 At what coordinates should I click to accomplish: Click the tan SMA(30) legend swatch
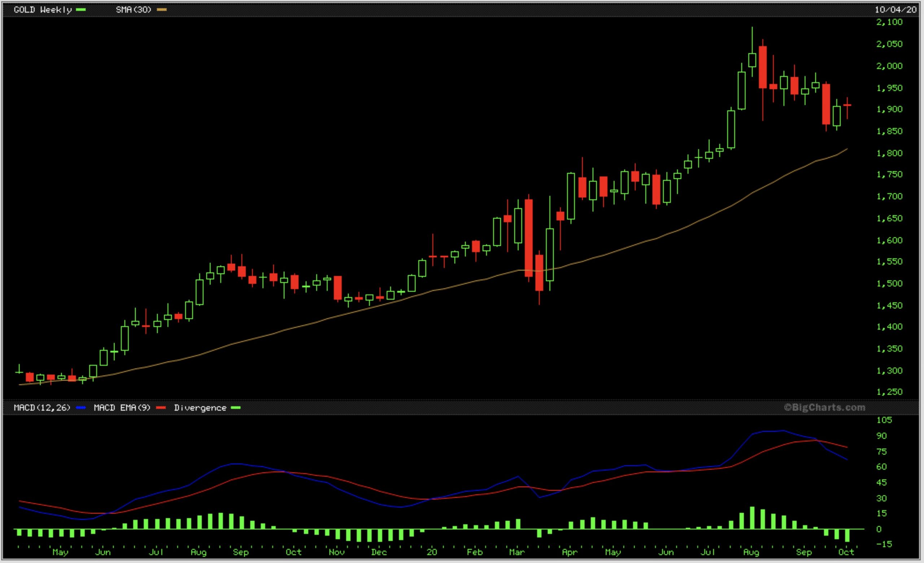click(162, 10)
